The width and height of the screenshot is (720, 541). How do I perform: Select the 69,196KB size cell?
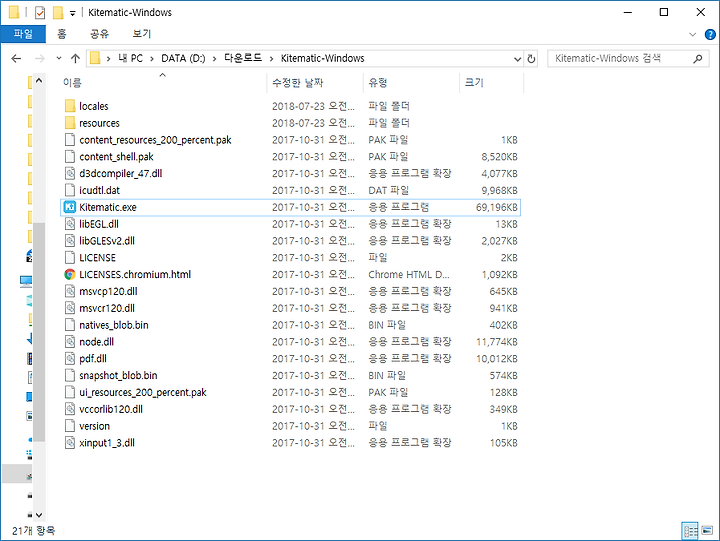[497, 208]
